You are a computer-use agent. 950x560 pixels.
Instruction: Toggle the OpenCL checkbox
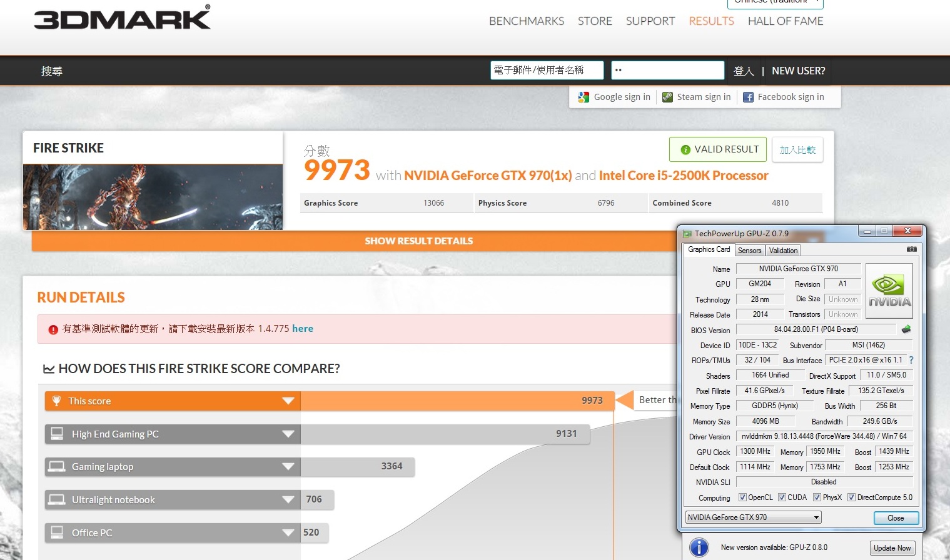742,497
